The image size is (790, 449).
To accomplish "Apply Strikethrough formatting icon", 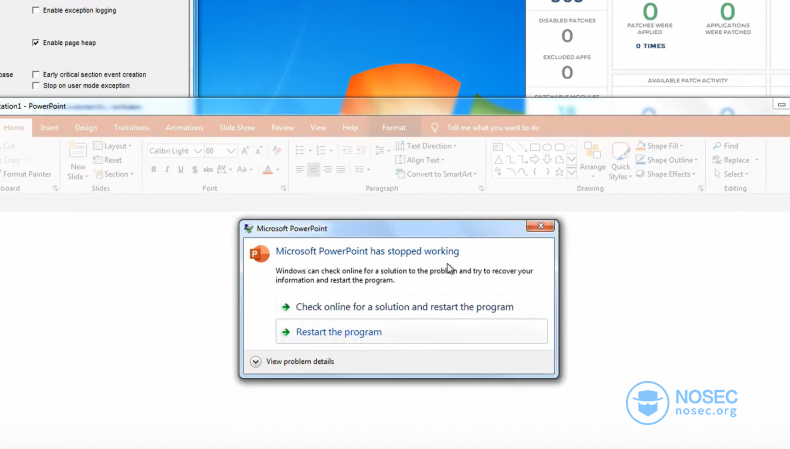I will (x=208, y=169).
